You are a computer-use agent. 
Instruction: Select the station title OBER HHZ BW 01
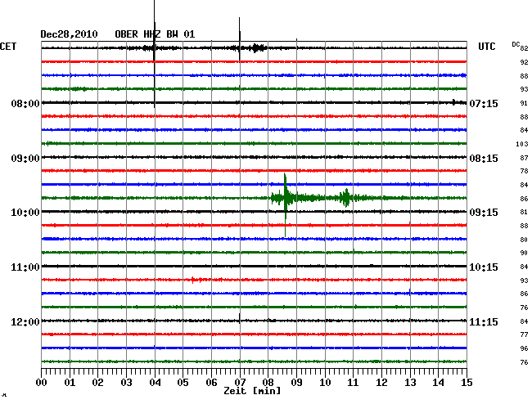click(155, 34)
